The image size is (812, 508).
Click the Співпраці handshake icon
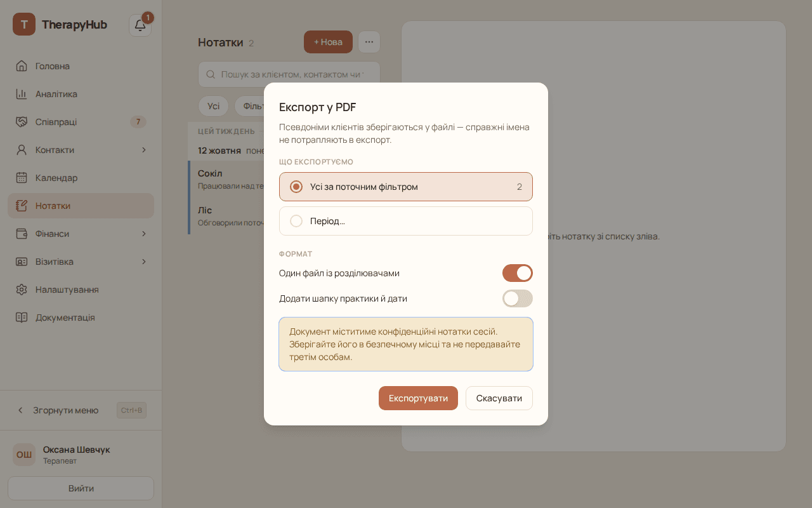[x=22, y=122]
